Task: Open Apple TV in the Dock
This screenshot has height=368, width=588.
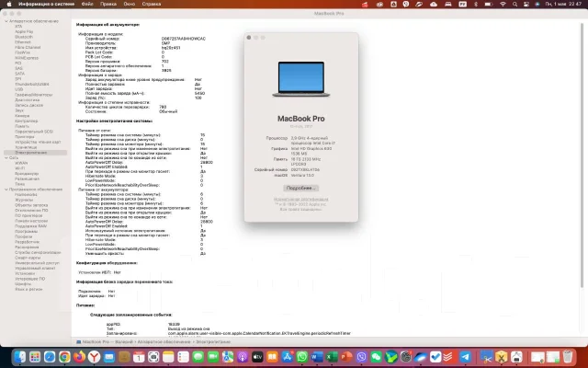Action: point(257,356)
